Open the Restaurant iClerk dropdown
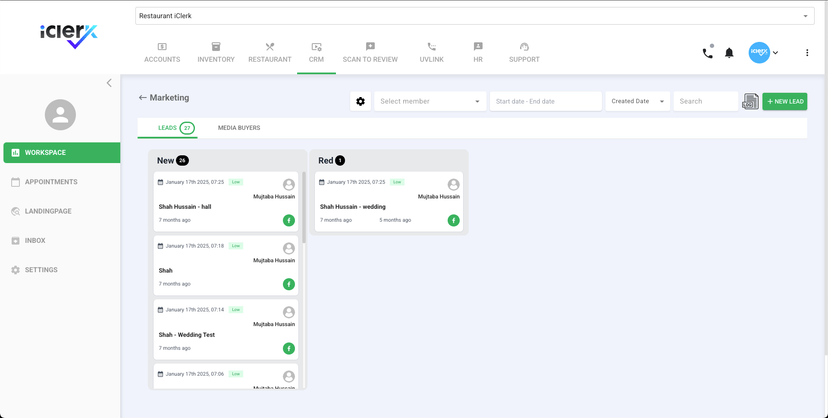The image size is (828, 418). point(474,16)
